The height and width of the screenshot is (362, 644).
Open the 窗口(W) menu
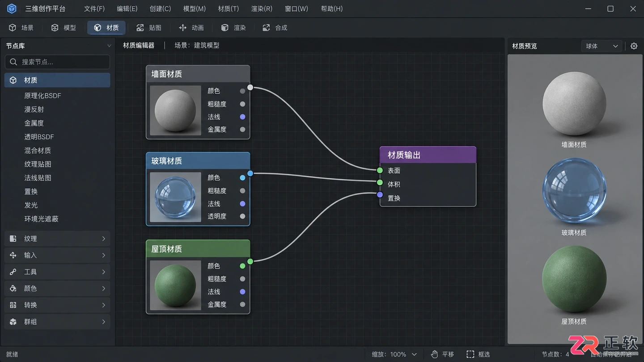click(297, 9)
